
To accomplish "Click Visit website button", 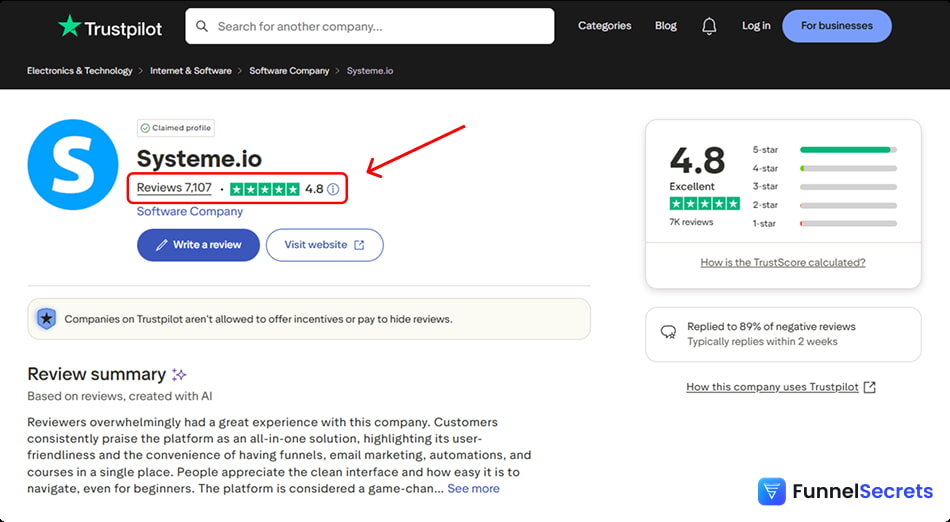I will pyautogui.click(x=324, y=245).
